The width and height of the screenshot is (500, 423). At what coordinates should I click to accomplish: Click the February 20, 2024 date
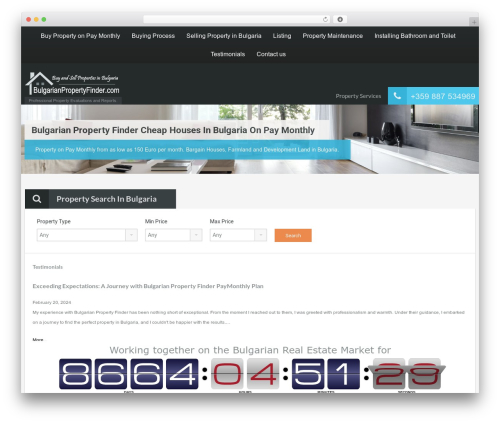[x=52, y=302]
